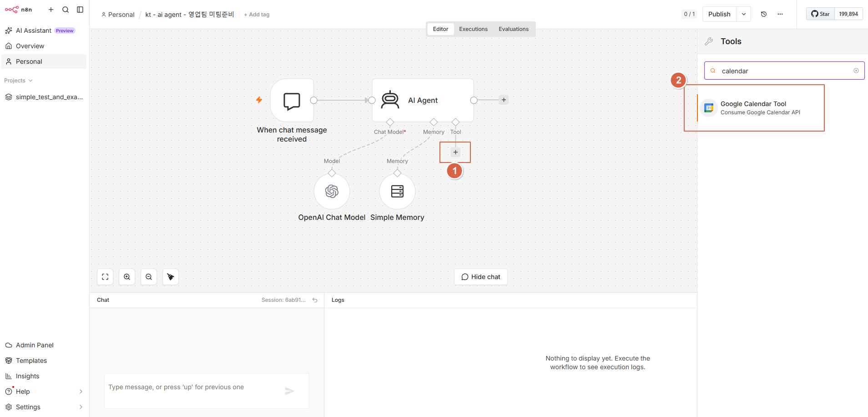The width and height of the screenshot is (868, 417).
Task: Open Templates page
Action: pos(44,361)
